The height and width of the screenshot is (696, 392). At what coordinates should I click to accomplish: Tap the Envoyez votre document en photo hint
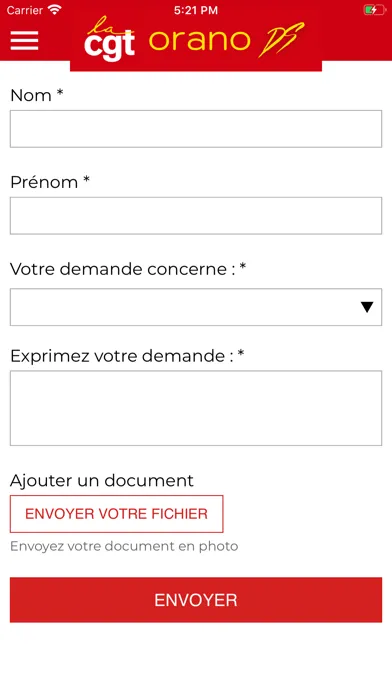[x=124, y=546]
